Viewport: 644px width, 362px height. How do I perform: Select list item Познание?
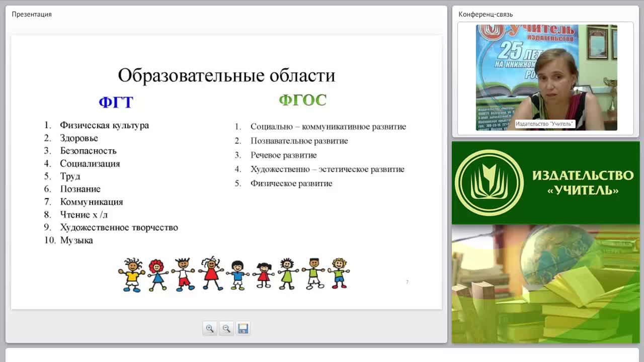(80, 189)
